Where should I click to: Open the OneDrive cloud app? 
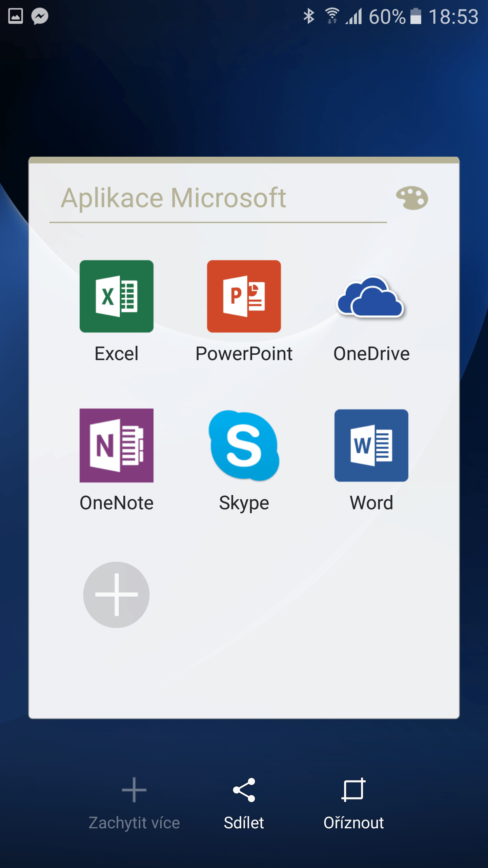tap(371, 296)
